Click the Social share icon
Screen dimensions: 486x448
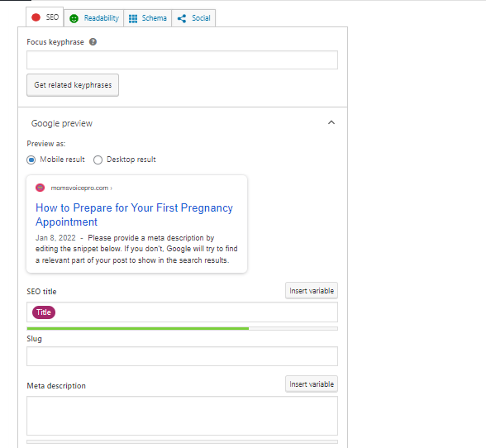pyautogui.click(x=182, y=19)
